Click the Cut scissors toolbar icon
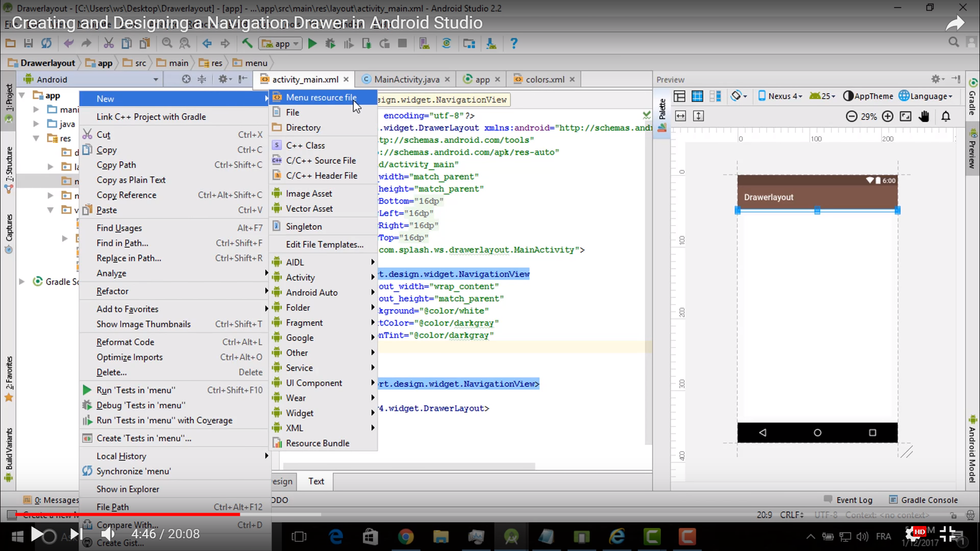The height and width of the screenshot is (551, 980). click(x=109, y=44)
